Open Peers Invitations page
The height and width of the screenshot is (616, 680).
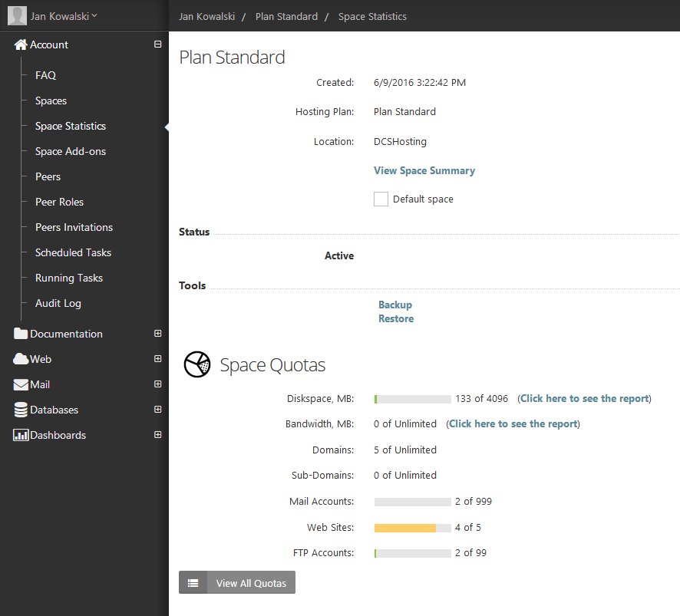coord(74,227)
